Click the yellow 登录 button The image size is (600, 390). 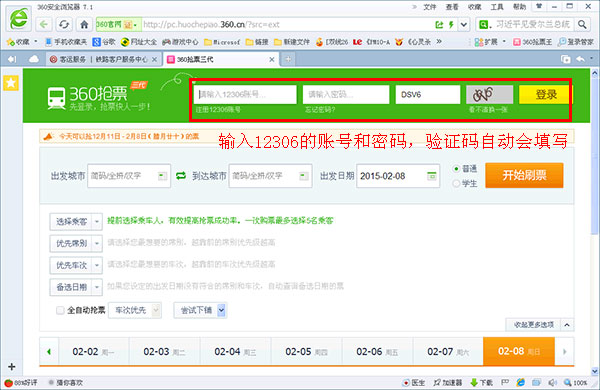(545, 95)
